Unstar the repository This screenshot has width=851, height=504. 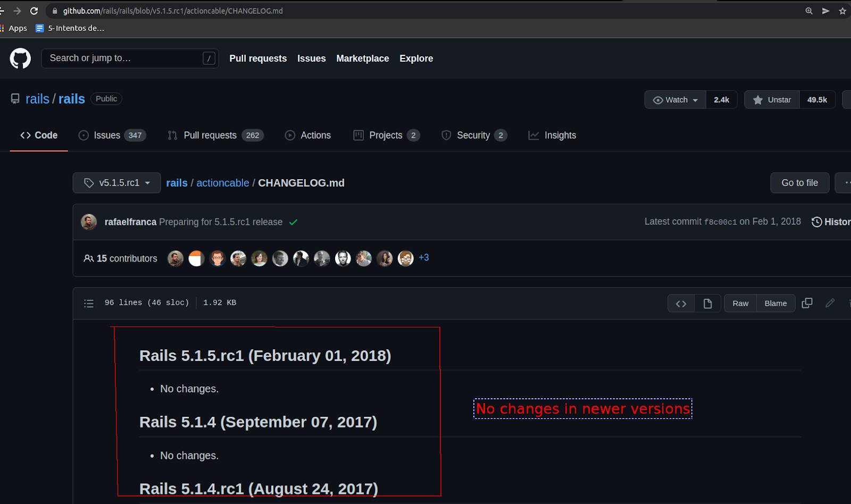(x=772, y=100)
